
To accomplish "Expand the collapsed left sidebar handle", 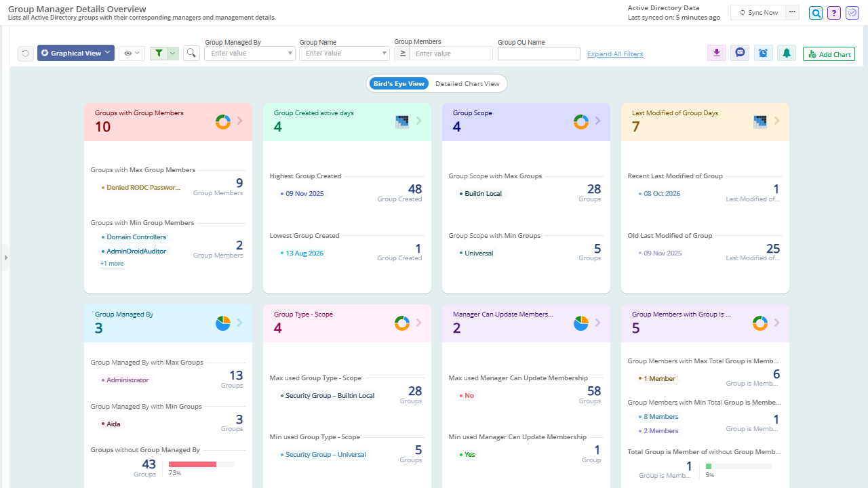I will [5, 258].
